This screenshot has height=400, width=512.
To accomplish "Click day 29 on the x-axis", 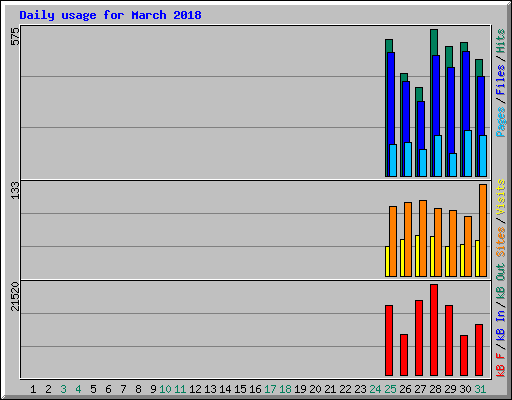I will click(450, 389).
